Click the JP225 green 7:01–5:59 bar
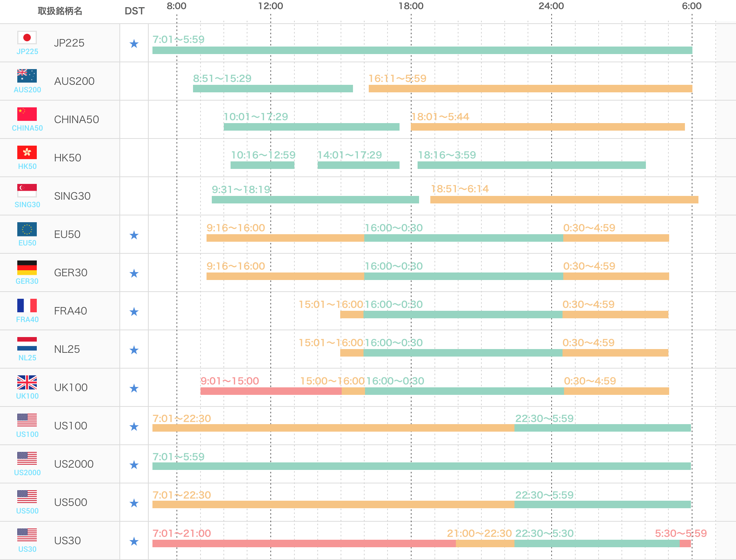The width and height of the screenshot is (736, 560). (x=422, y=50)
